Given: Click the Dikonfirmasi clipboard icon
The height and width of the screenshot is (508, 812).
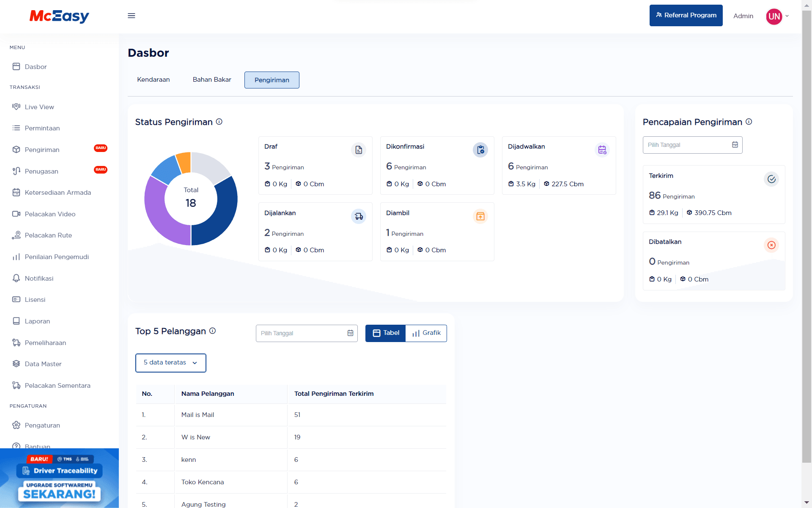Looking at the screenshot, I should pyautogui.click(x=480, y=150).
